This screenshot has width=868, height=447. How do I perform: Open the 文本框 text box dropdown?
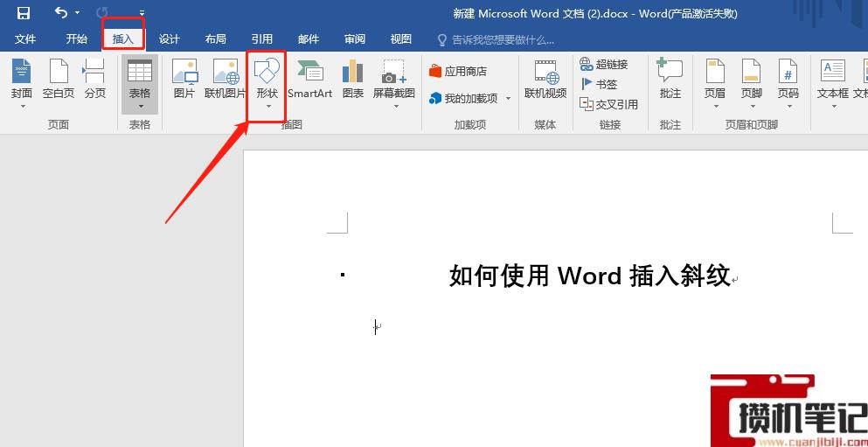click(x=833, y=84)
